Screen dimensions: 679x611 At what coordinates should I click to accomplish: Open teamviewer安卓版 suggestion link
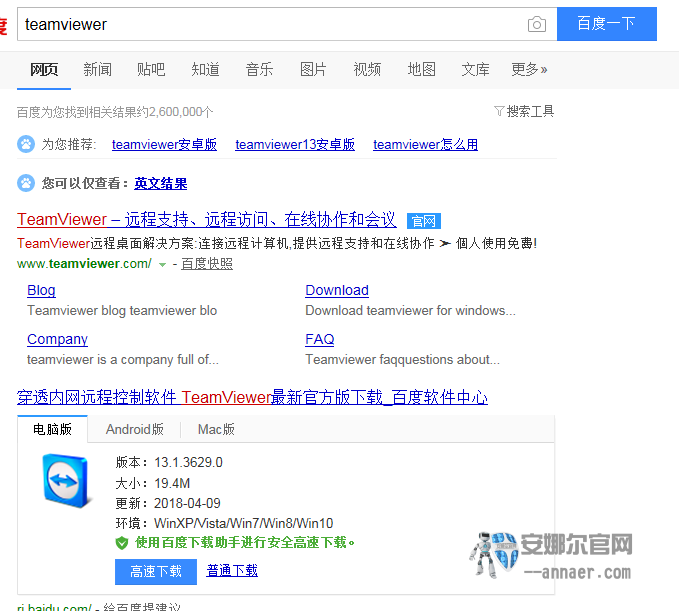164,145
